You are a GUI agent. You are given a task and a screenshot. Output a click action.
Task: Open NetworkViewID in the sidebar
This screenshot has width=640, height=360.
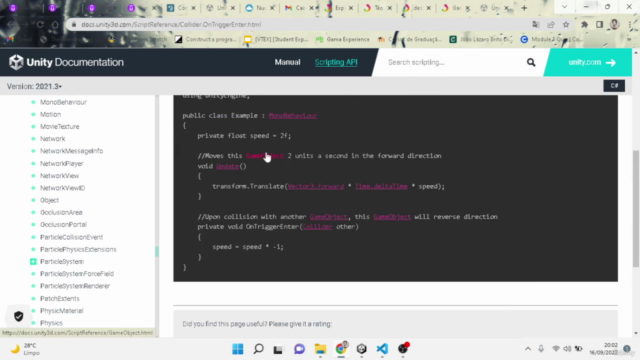point(62,188)
